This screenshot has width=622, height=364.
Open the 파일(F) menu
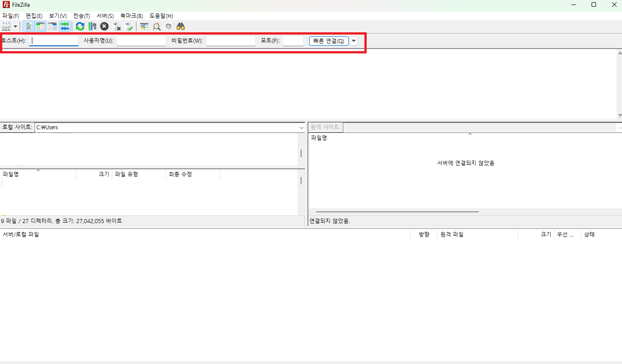click(11, 16)
